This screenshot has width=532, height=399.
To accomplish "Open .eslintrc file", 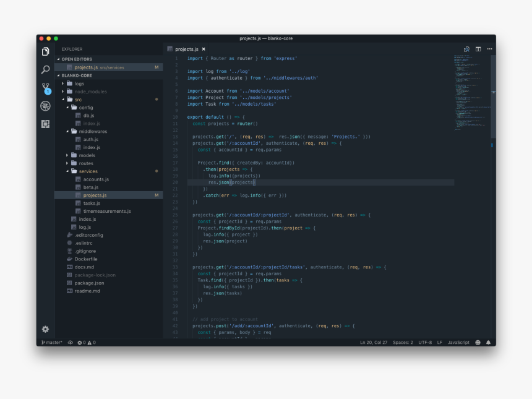I will tap(109, 243).
